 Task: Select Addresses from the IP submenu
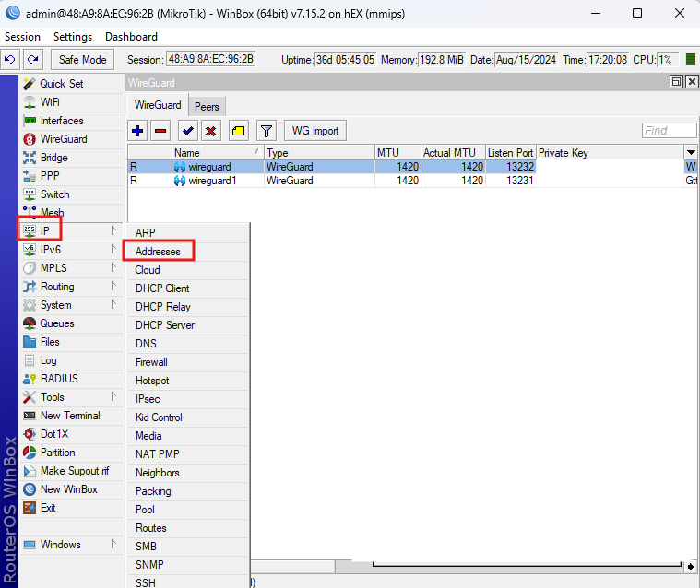pos(158,252)
